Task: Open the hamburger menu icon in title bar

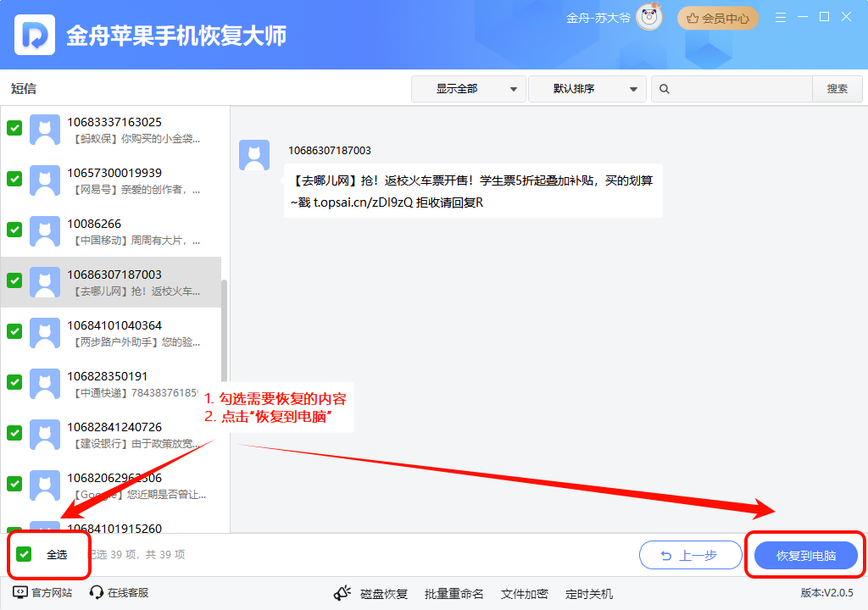Action: coord(781,18)
